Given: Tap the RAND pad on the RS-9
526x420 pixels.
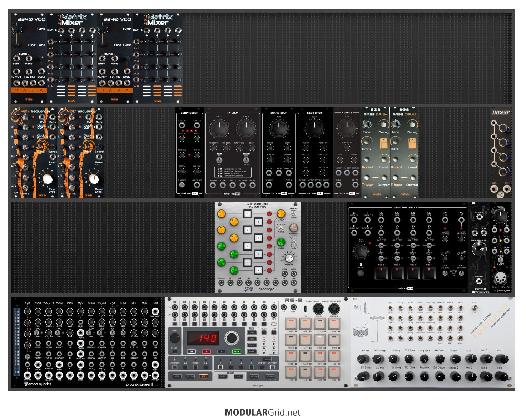Looking at the screenshot, I should point(334,340).
